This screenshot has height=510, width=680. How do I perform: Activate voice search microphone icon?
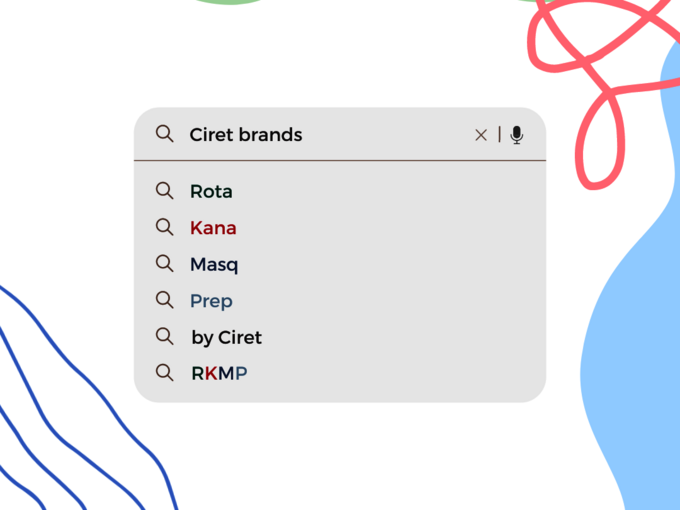pos(516,135)
